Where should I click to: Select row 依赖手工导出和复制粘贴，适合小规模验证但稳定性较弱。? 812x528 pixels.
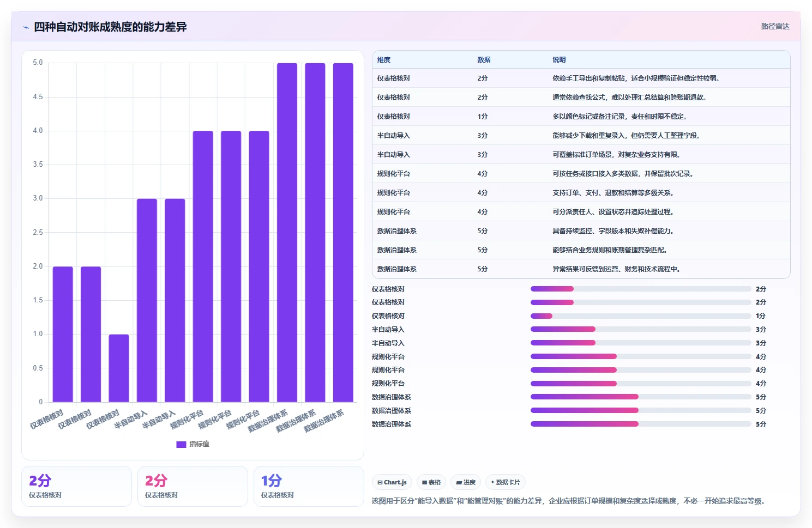pos(581,78)
